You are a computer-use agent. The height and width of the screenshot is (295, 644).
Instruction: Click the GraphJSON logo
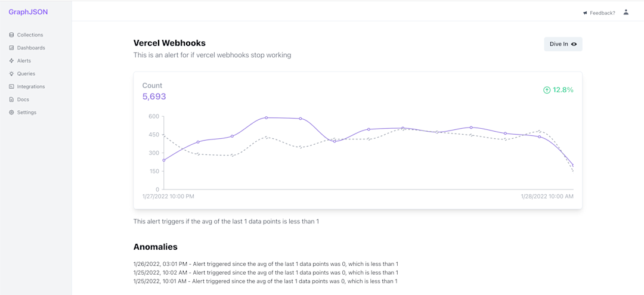[28, 12]
